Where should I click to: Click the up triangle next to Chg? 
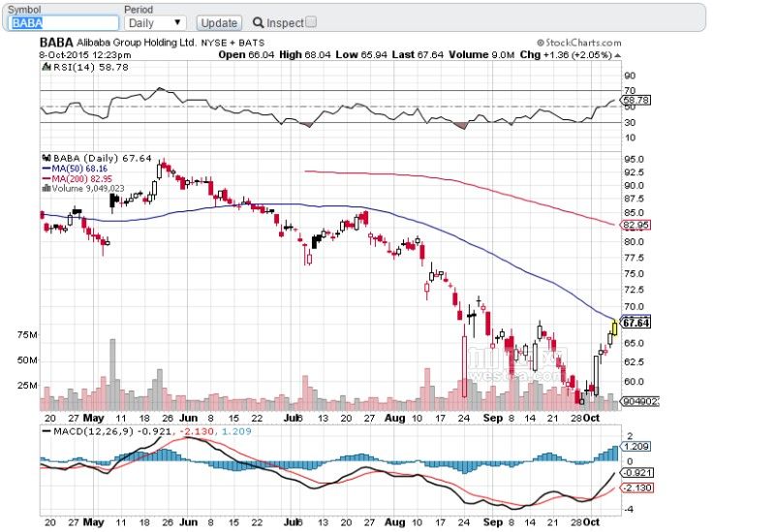coord(617,55)
